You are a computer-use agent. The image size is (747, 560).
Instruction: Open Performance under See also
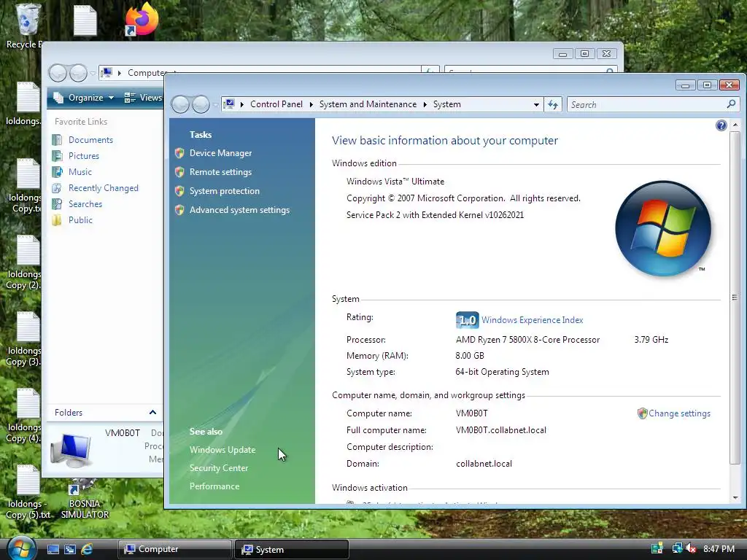click(x=214, y=486)
